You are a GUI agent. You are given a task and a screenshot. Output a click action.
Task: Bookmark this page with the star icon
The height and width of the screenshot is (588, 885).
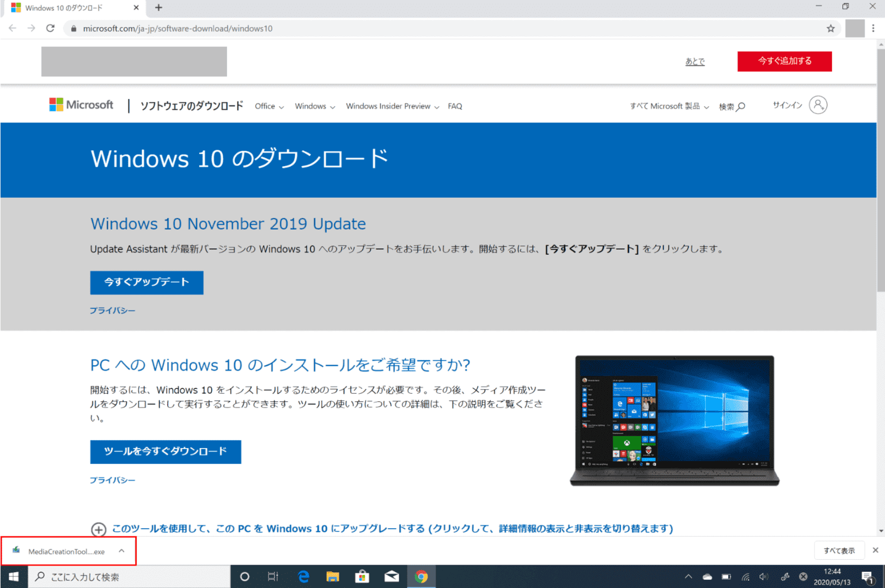[x=831, y=28]
